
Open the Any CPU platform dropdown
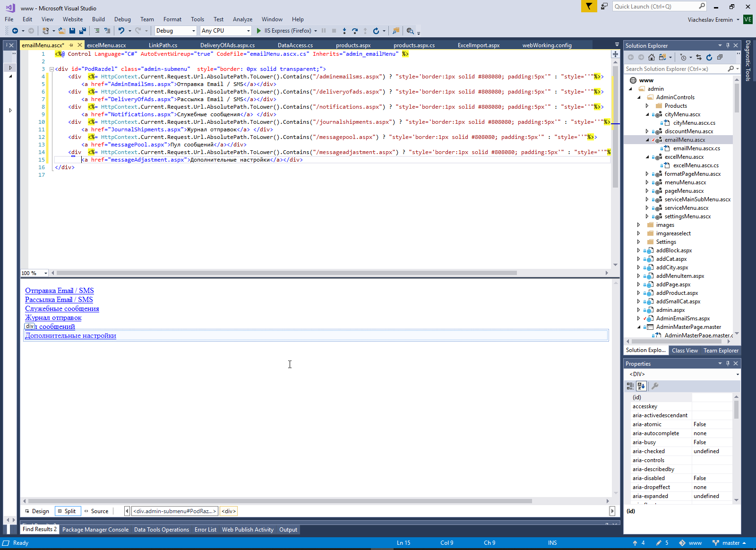(225, 31)
